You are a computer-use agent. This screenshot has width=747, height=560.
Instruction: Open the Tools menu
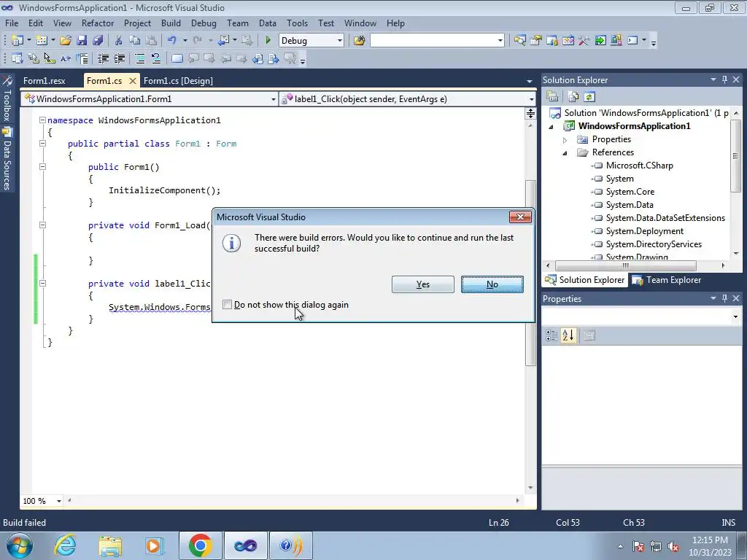coord(297,23)
